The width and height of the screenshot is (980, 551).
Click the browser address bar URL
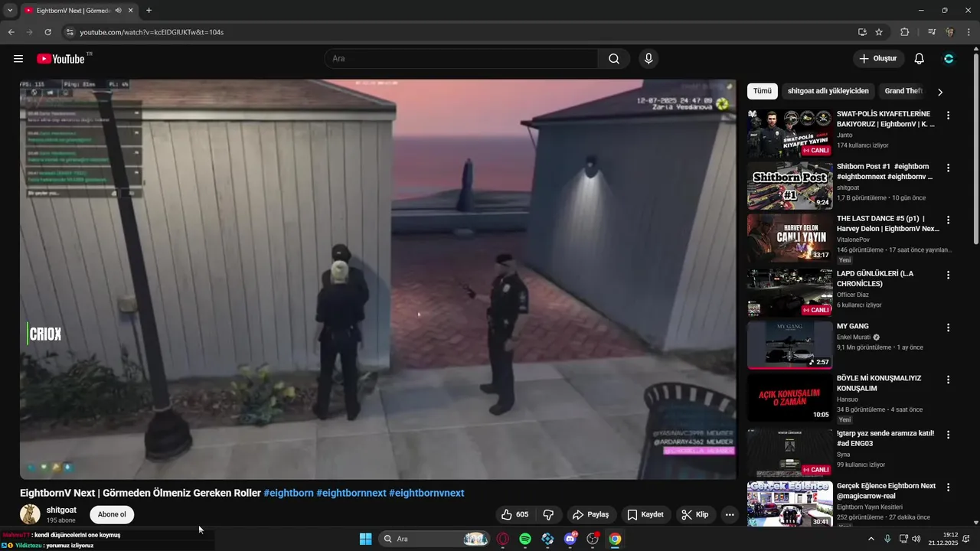(x=152, y=32)
